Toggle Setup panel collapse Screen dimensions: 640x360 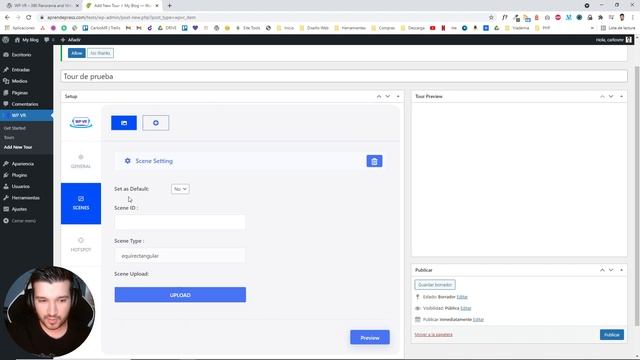(x=398, y=96)
